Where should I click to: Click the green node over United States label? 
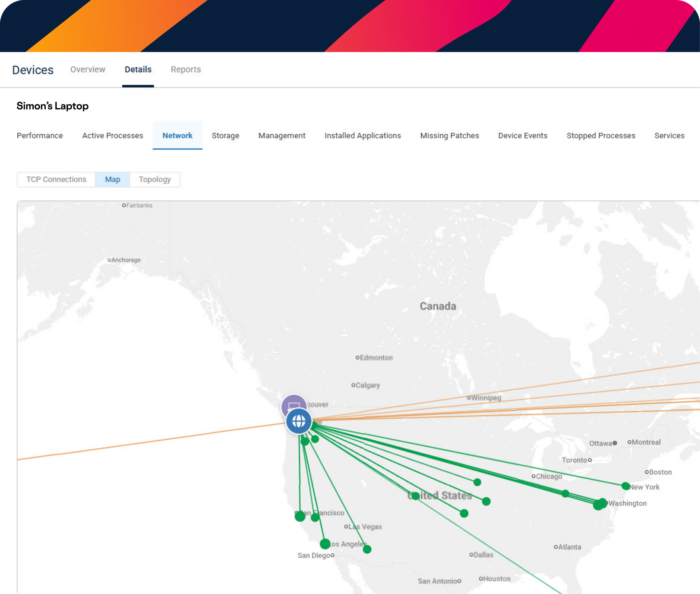pyautogui.click(x=416, y=496)
